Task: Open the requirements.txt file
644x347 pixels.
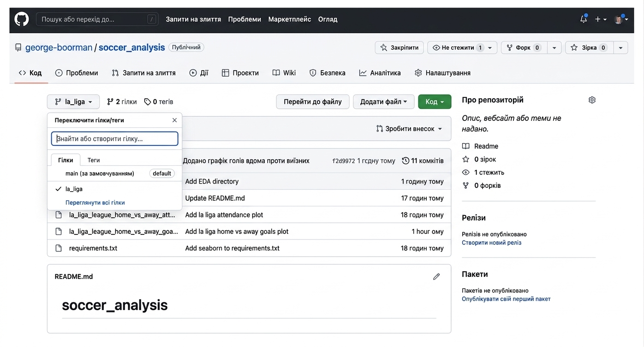Action: tap(93, 248)
